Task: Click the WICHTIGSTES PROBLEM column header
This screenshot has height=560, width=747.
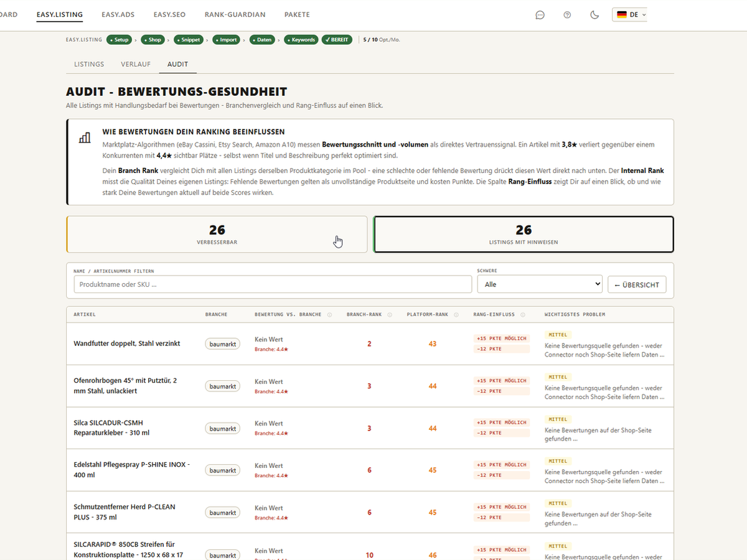Action: (x=575, y=315)
